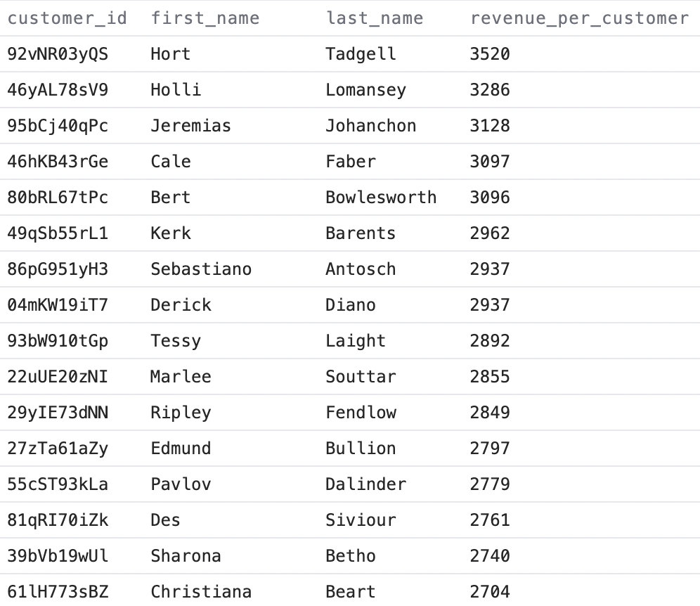Select revenue value 3097
Screen dimensions: 700x606
[490, 162]
